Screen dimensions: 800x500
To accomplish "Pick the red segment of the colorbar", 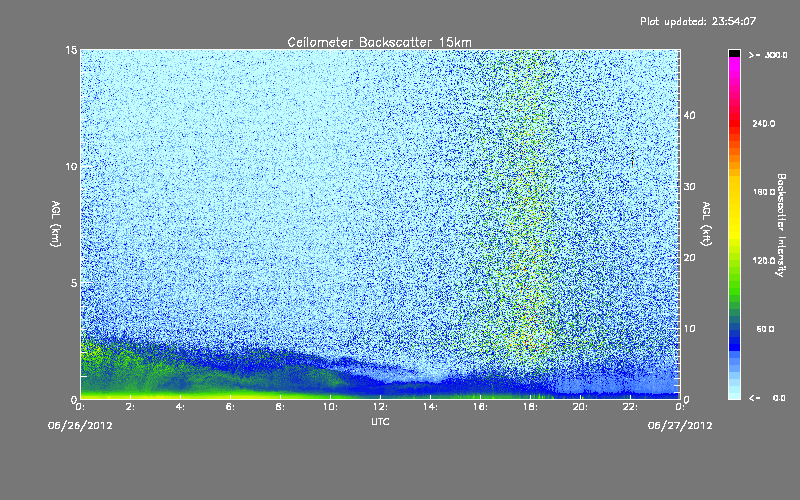I will pyautogui.click(x=734, y=122).
